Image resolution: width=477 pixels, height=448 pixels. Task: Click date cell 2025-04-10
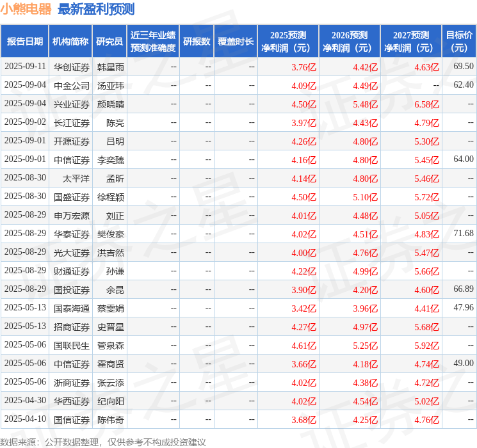click(25, 419)
